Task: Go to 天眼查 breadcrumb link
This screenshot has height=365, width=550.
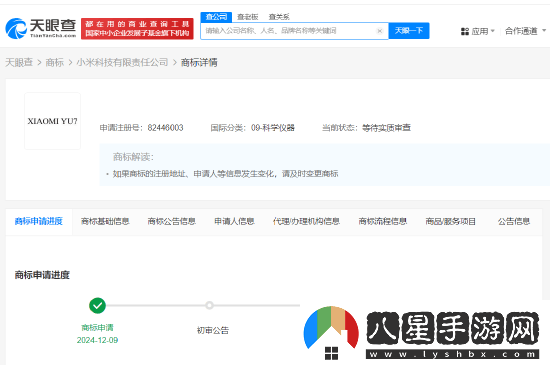Action: [19, 62]
